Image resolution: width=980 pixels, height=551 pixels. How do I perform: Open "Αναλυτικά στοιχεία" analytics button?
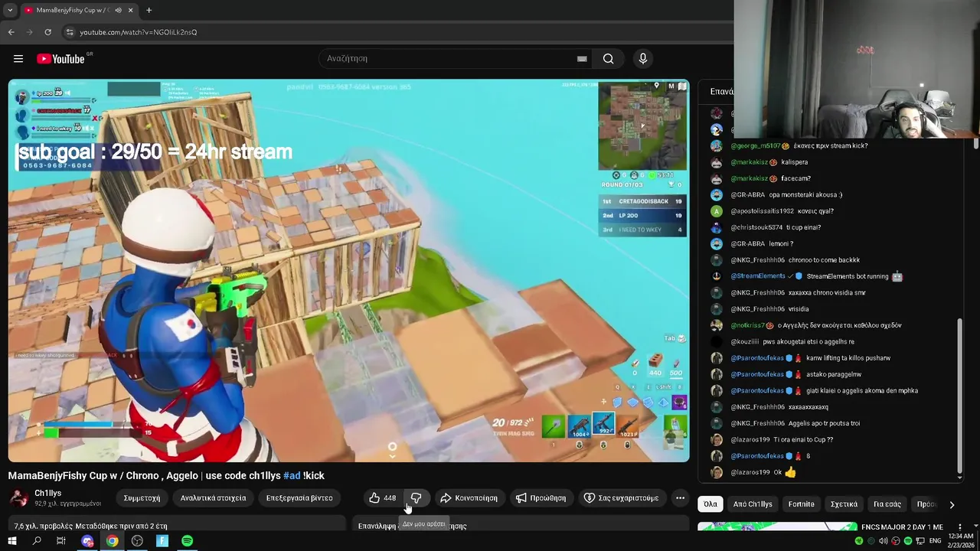coord(214,498)
